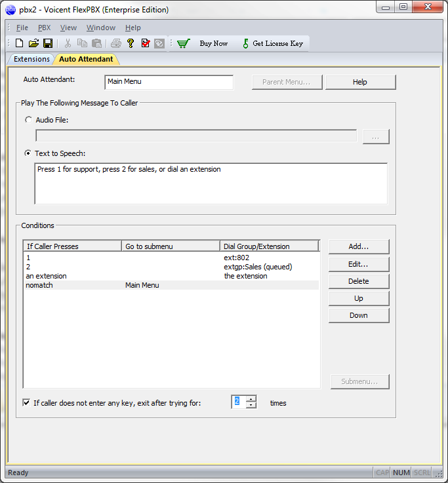Click the Add... condition button
This screenshot has height=483, width=448.
pyautogui.click(x=358, y=246)
